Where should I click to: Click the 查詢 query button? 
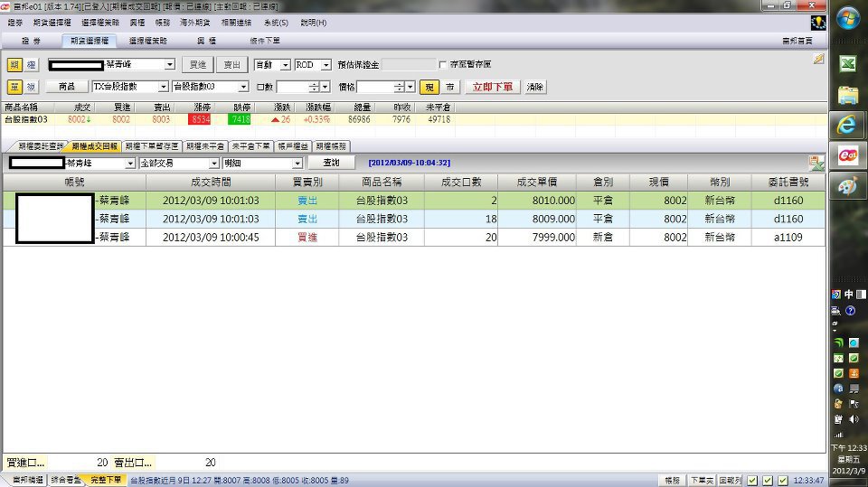tap(331, 163)
